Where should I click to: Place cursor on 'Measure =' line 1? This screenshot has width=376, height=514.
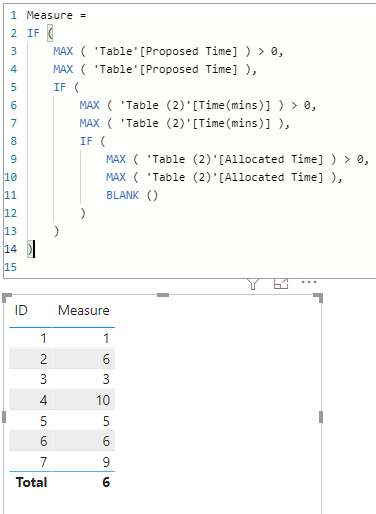[56, 15]
